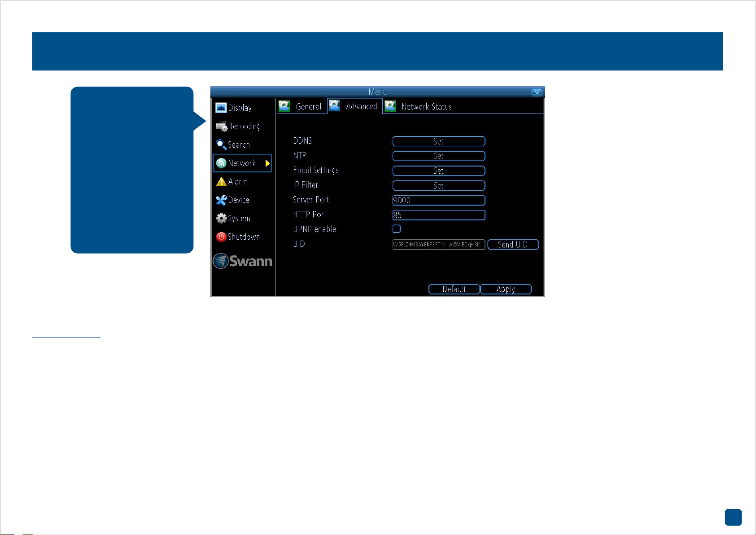Click the UID text field
756x535 pixels.
[x=439, y=245]
